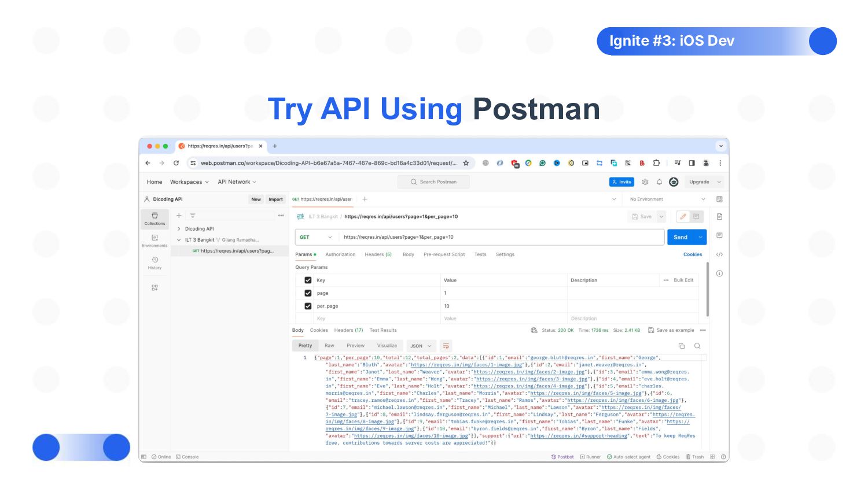
Task: Click the New button
Action: click(x=256, y=199)
